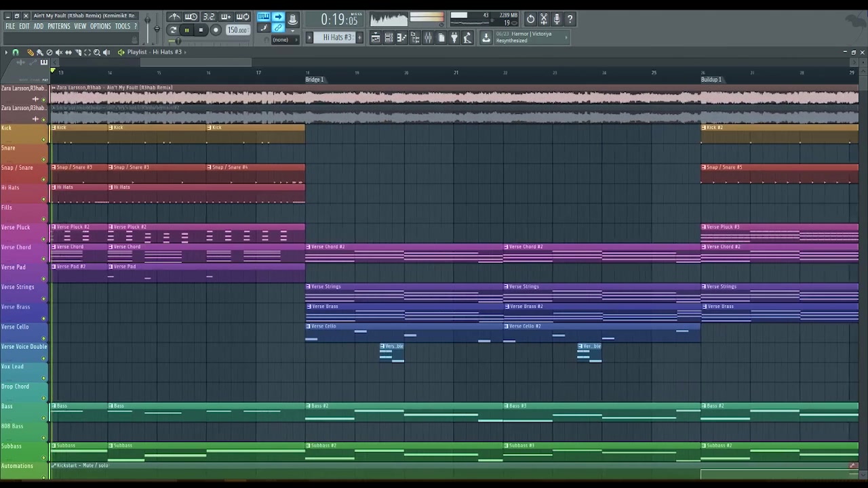This screenshot has height=488, width=868.
Task: Open the ADD menu
Action: tap(39, 26)
